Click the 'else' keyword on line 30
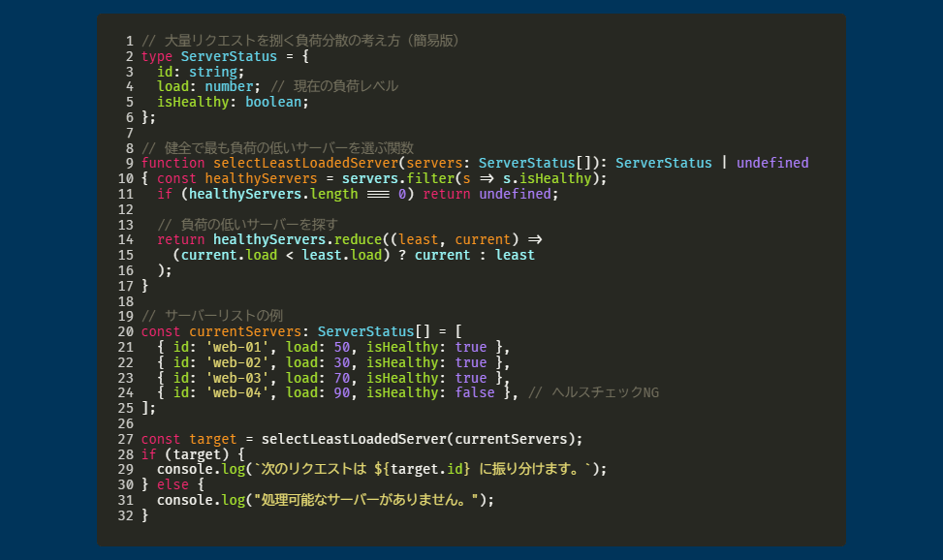Viewport: 943px width, 560px height. tap(173, 484)
